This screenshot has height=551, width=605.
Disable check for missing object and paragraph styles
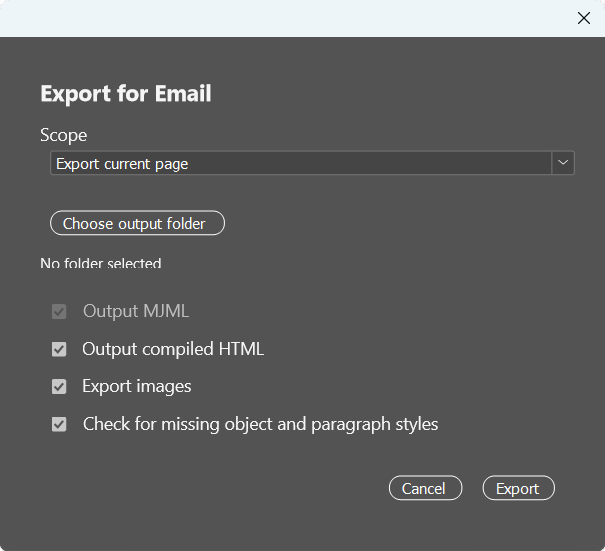pos(59,424)
